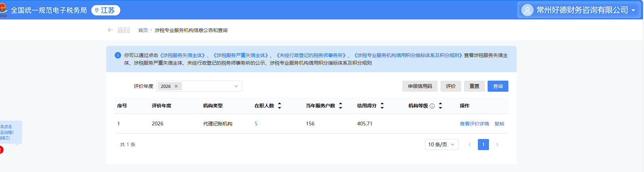Go to 首页 breadcrumb link

coord(143,30)
